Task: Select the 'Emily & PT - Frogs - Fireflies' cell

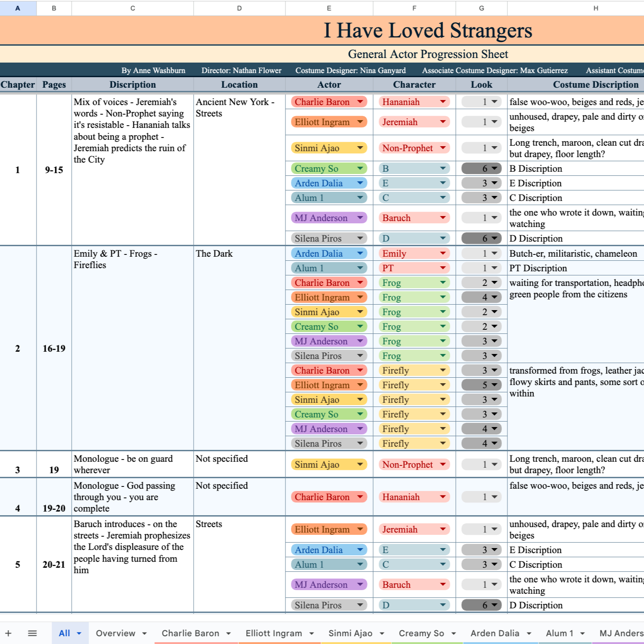Action: click(132, 348)
